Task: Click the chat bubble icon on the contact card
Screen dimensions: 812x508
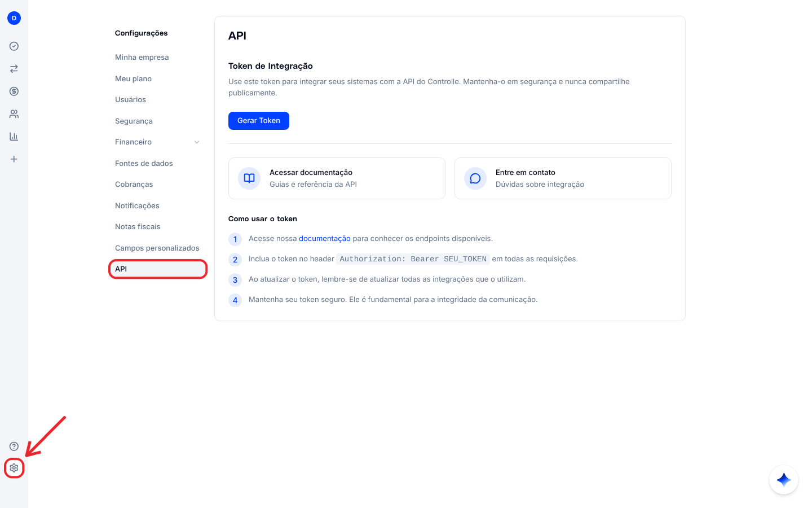Action: pos(475,178)
